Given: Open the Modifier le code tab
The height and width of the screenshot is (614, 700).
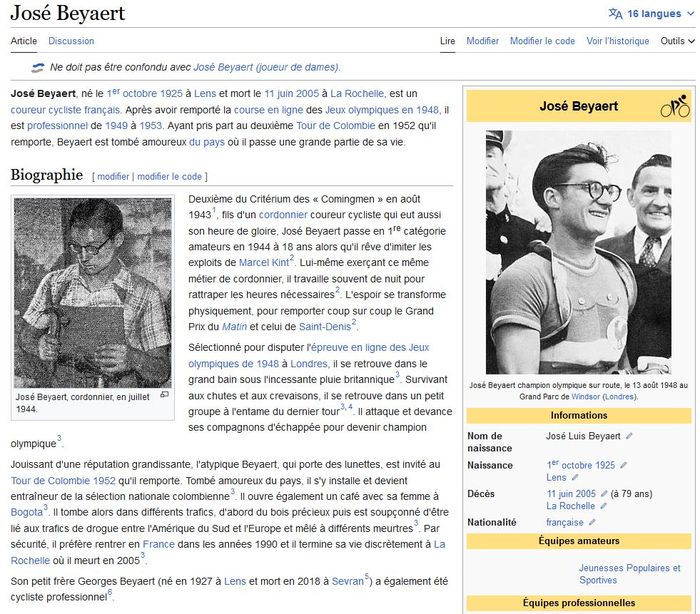Looking at the screenshot, I should click(x=542, y=41).
